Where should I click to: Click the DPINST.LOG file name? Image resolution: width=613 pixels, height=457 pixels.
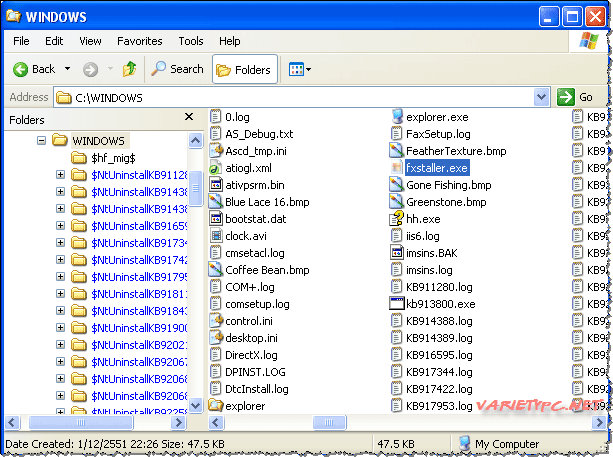click(255, 372)
